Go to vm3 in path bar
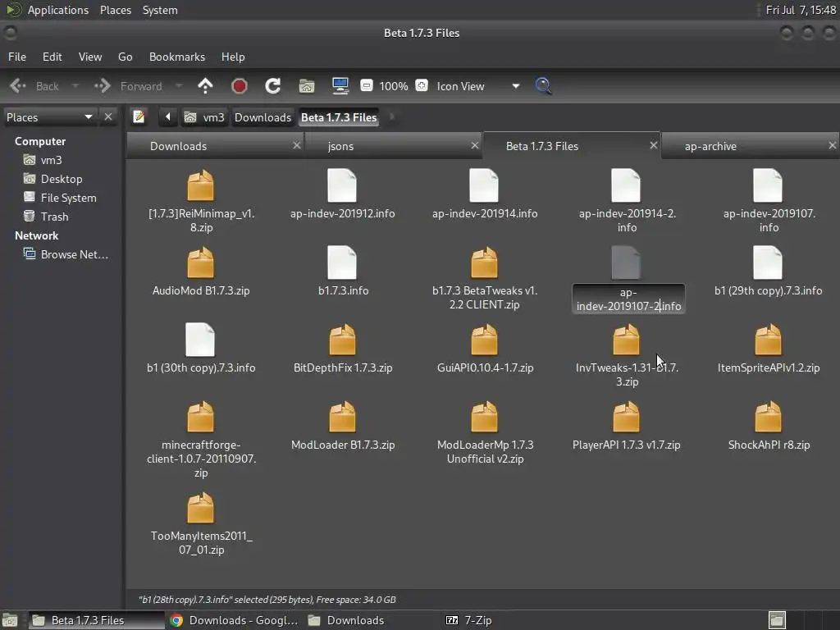The image size is (840, 630). point(204,117)
